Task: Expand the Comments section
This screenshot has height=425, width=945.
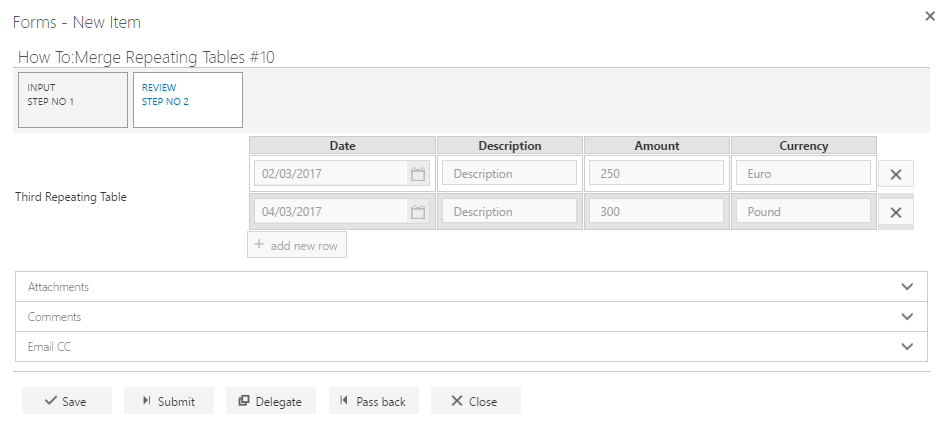Action: pos(471,316)
